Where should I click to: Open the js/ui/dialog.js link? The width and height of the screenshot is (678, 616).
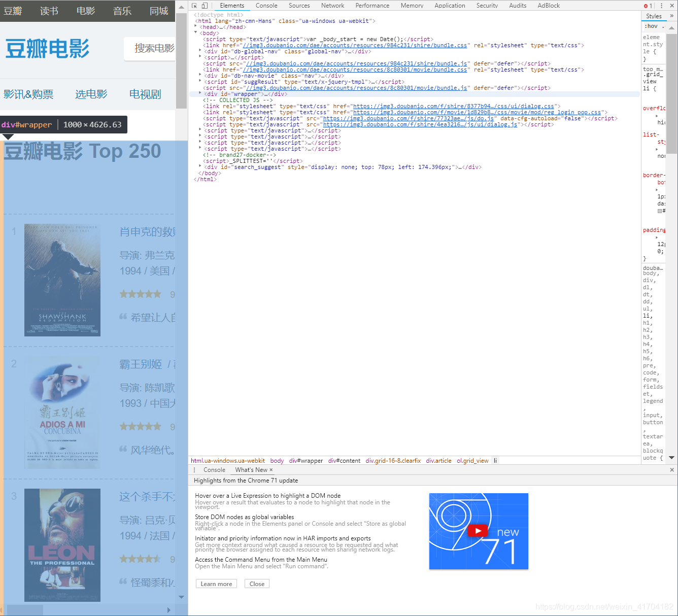(x=420, y=124)
